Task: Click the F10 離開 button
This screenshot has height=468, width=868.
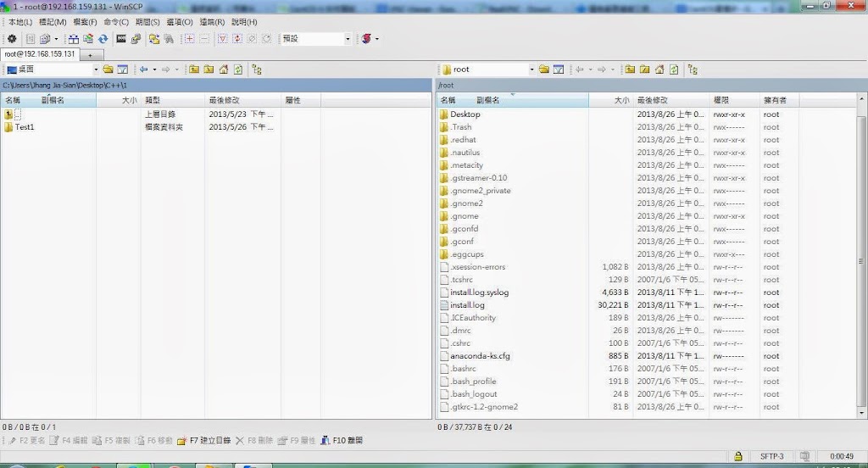Action: pos(342,441)
